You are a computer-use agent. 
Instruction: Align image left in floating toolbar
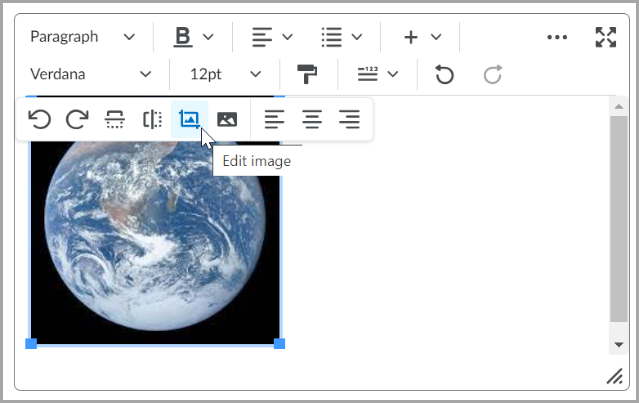click(x=274, y=119)
